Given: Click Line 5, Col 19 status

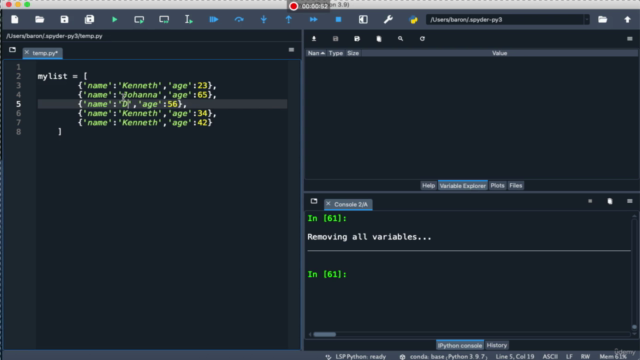Looking at the screenshot, I should point(515,356).
